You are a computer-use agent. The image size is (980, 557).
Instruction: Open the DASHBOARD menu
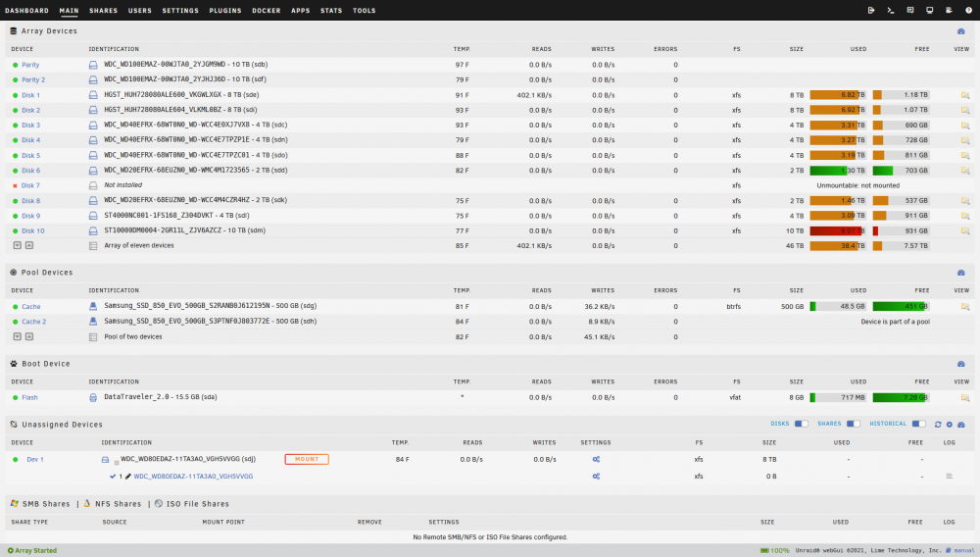click(x=26, y=11)
